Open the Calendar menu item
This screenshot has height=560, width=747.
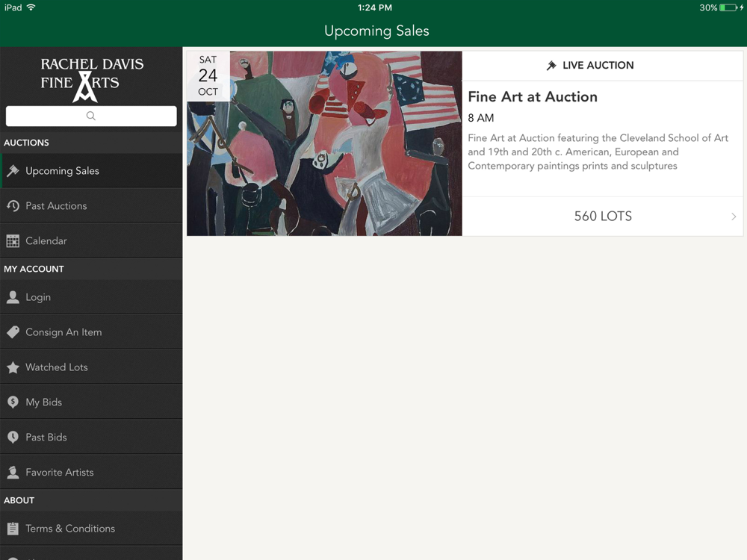91,241
